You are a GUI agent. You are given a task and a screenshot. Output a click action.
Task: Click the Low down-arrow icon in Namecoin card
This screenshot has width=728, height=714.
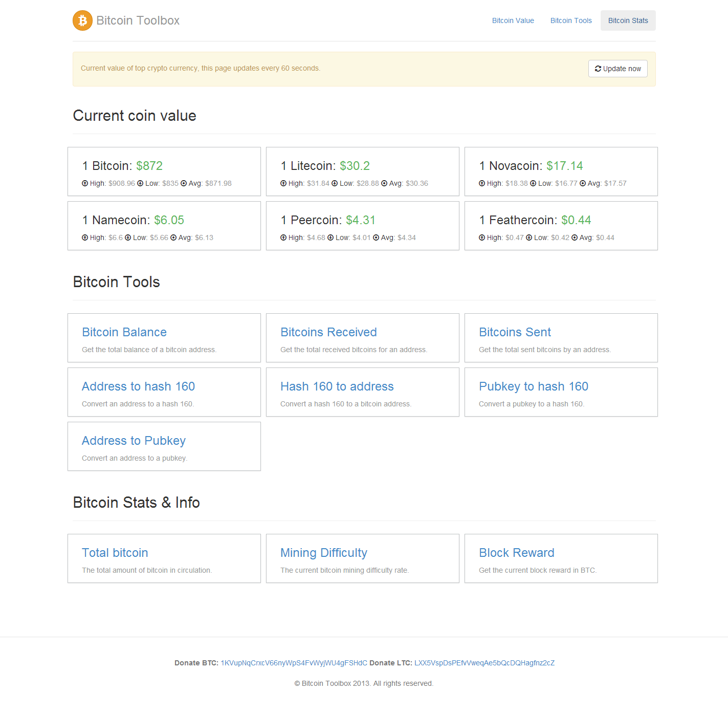pyautogui.click(x=128, y=237)
